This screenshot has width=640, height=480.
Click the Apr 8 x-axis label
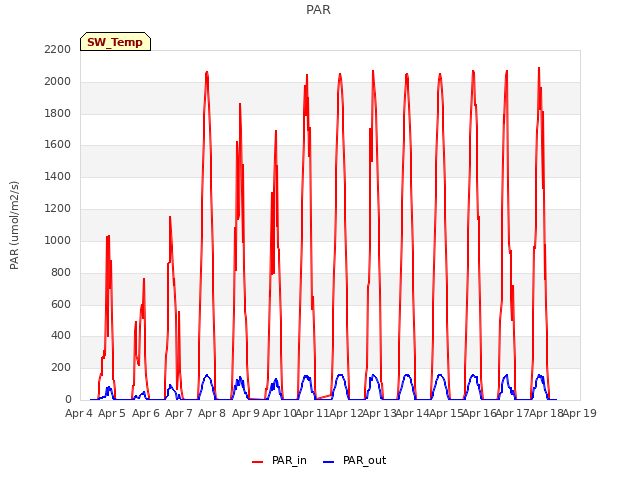(212, 413)
